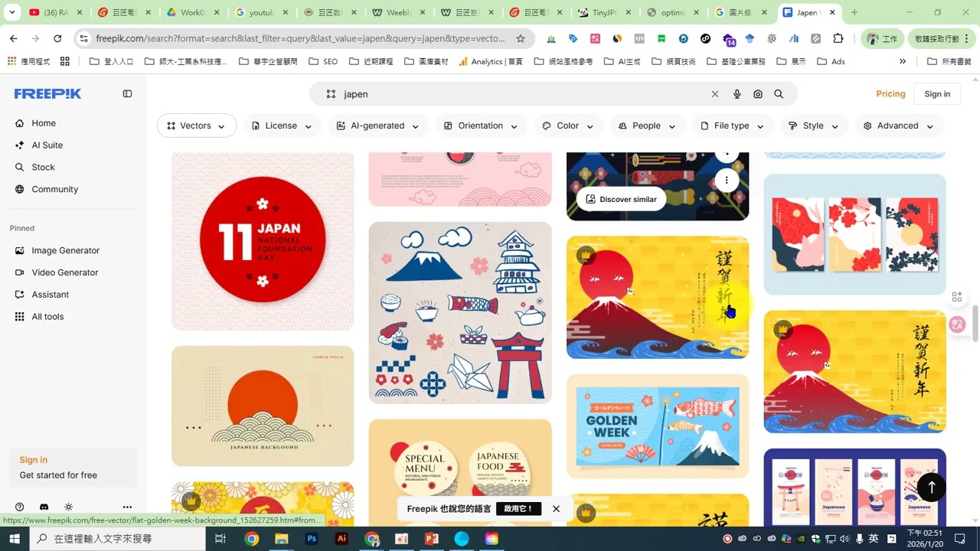Screen dimensions: 980x551
Task: Open the Japanese Background red sun vector
Action: 263,406
